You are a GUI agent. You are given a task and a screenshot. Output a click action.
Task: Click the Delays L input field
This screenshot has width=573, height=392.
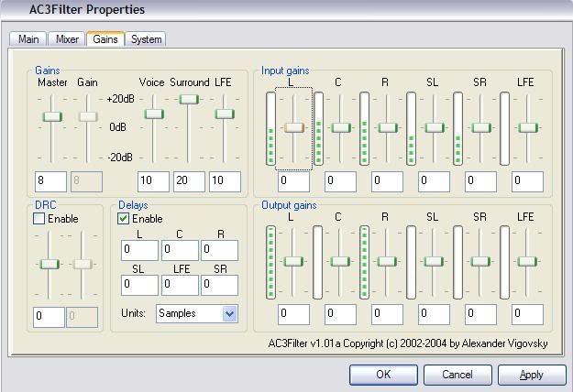[x=139, y=250]
